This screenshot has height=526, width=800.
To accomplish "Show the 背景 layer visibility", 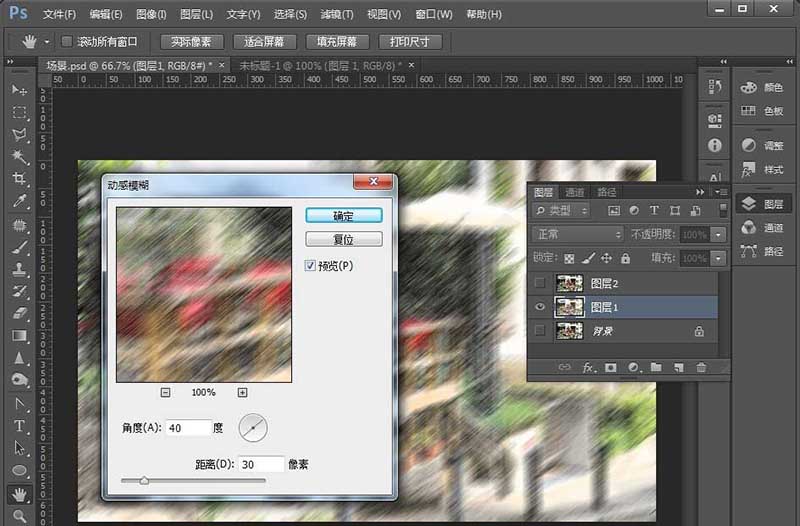I will 539,331.
